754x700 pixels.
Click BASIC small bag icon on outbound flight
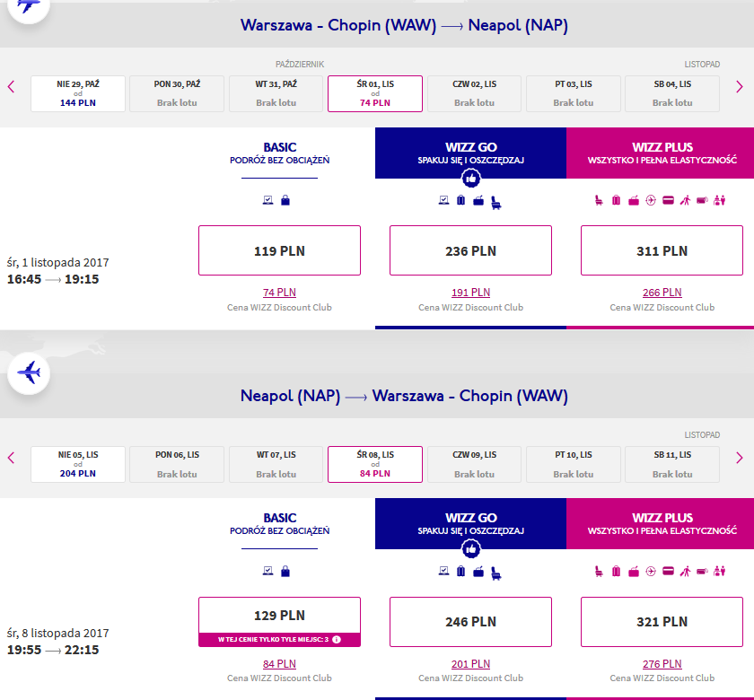[x=285, y=200]
